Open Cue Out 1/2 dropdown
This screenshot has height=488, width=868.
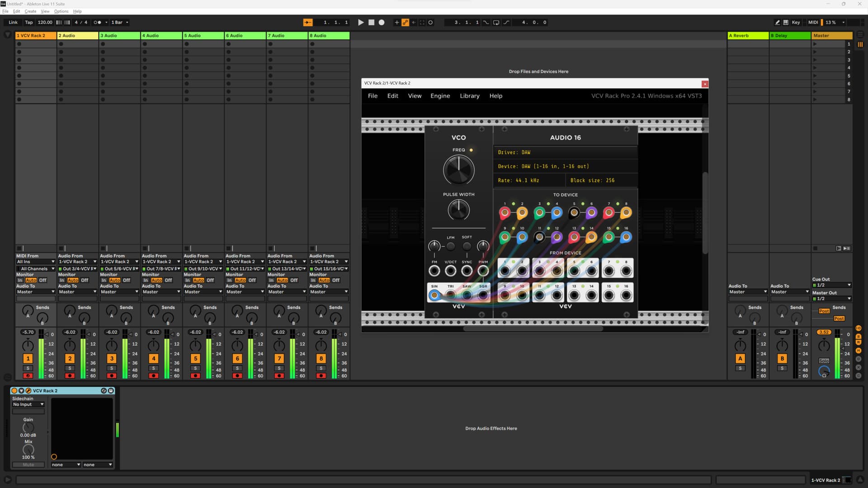[832, 285]
